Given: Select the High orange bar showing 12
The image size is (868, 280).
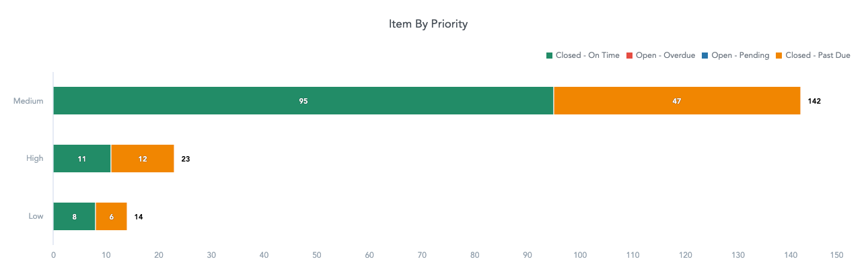Looking at the screenshot, I should [x=143, y=159].
